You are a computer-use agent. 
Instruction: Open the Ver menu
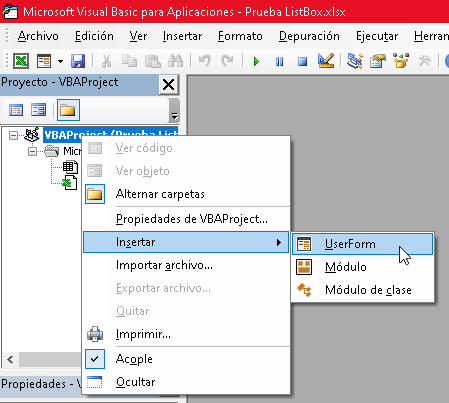click(x=138, y=36)
